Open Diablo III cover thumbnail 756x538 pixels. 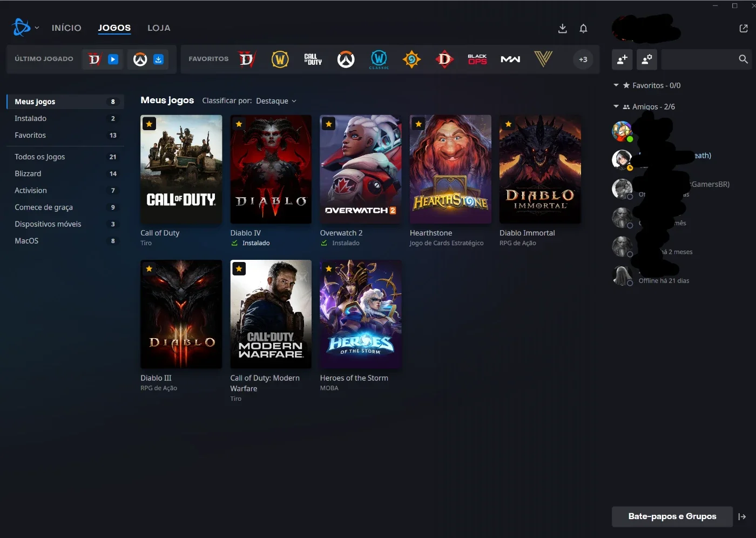click(181, 314)
